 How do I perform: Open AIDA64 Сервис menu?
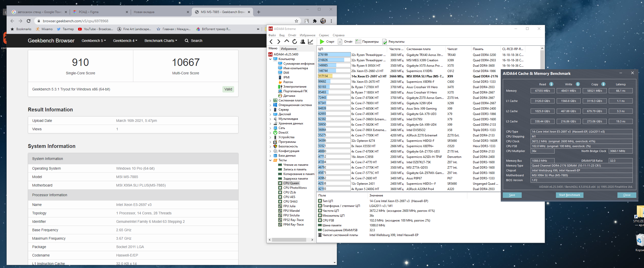click(x=324, y=35)
